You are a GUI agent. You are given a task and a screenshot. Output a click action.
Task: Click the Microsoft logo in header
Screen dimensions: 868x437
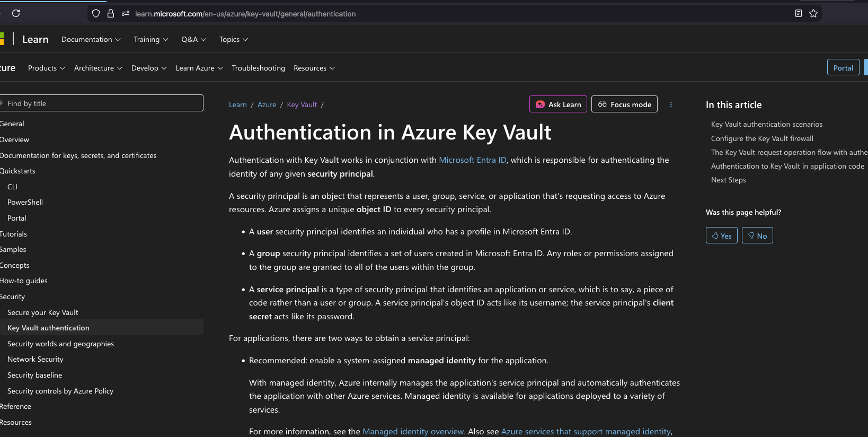coord(2,39)
